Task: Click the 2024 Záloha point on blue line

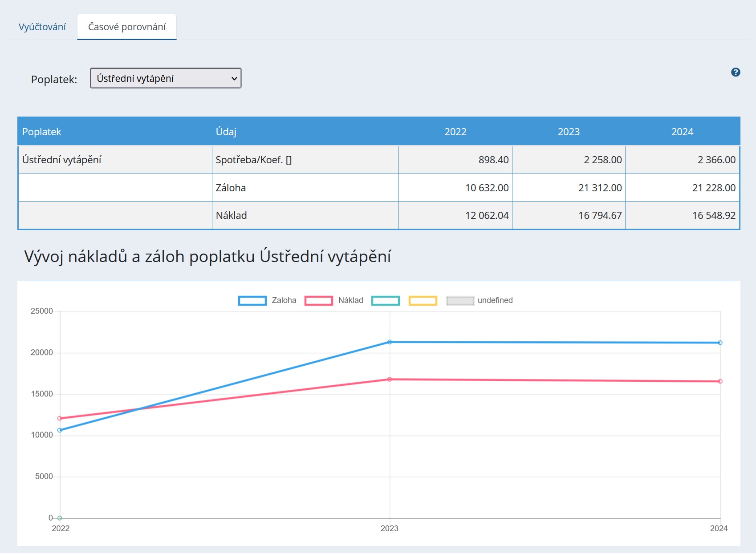Action: [720, 343]
